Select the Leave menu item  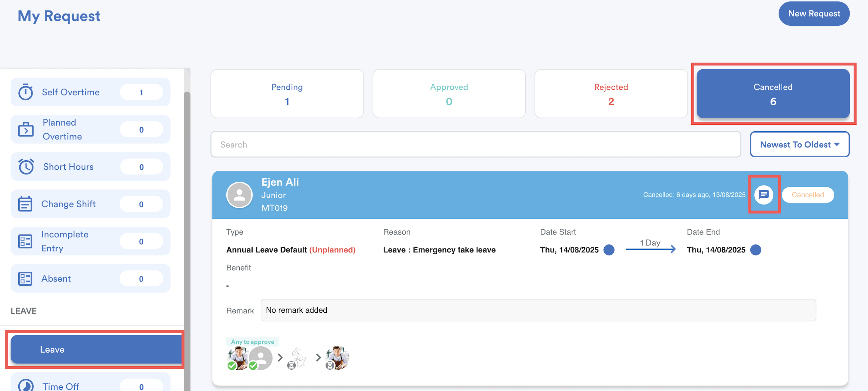click(96, 349)
